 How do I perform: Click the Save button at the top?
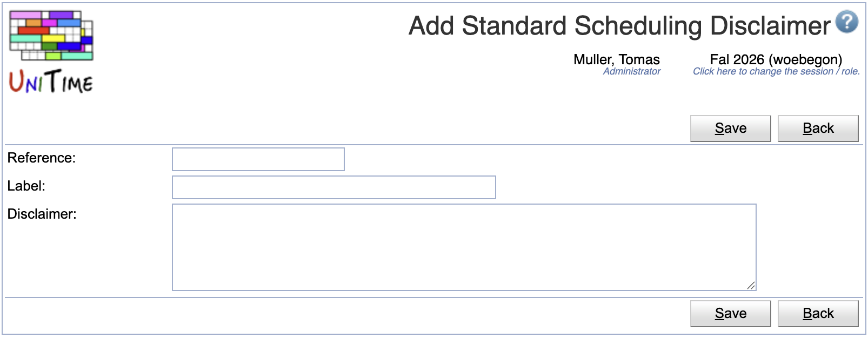pos(730,128)
